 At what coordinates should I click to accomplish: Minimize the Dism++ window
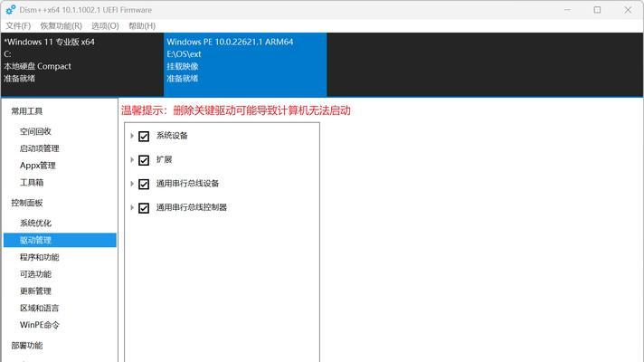pos(568,9)
